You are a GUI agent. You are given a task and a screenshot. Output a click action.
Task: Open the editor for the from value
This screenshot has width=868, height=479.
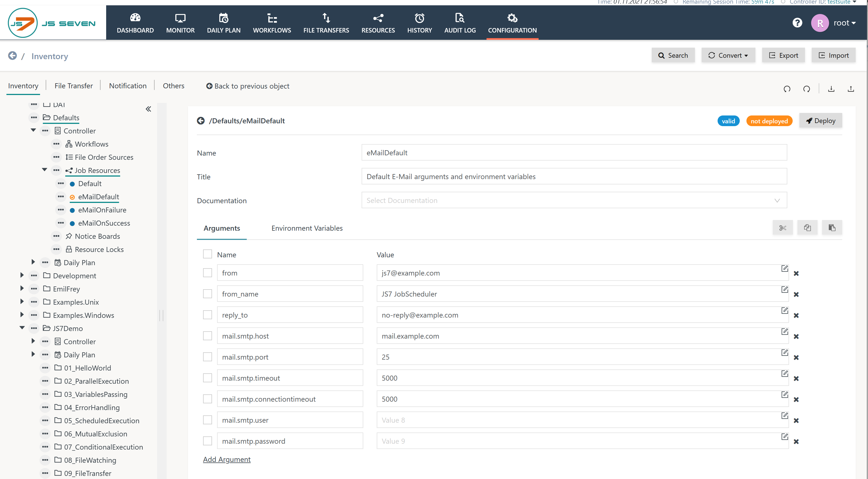pyautogui.click(x=785, y=268)
